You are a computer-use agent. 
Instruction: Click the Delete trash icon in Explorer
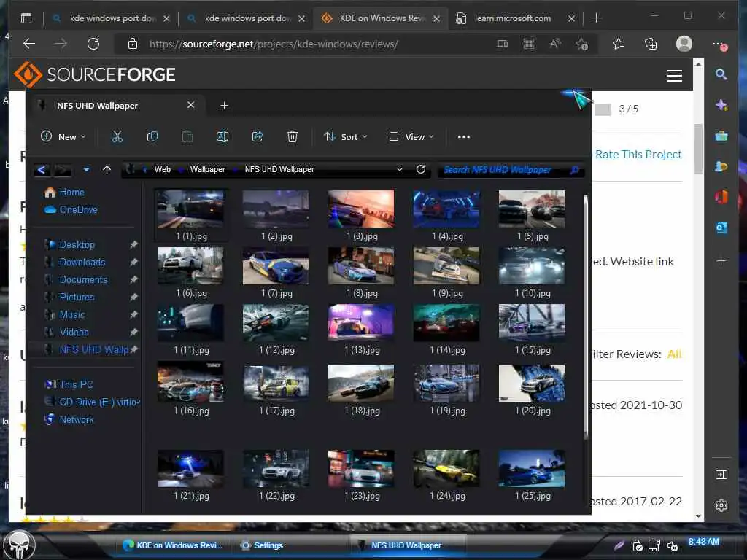click(x=292, y=136)
